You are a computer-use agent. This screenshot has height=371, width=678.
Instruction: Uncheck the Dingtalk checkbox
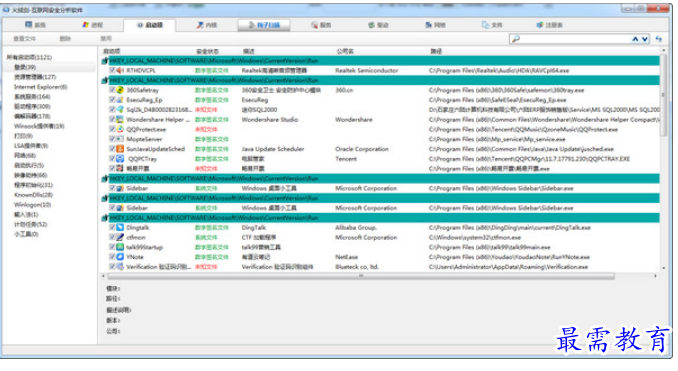coord(112,227)
